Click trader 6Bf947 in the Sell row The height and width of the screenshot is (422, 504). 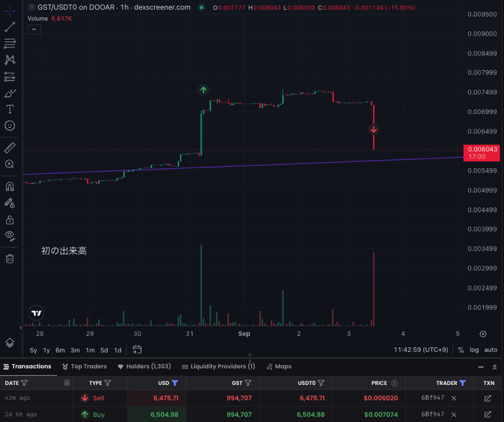pyautogui.click(x=433, y=398)
